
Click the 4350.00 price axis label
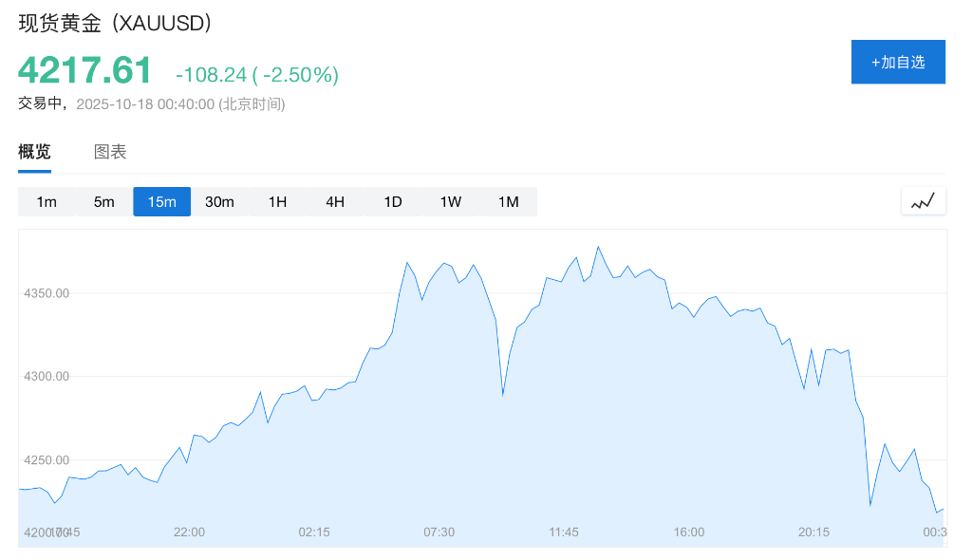coord(47,293)
